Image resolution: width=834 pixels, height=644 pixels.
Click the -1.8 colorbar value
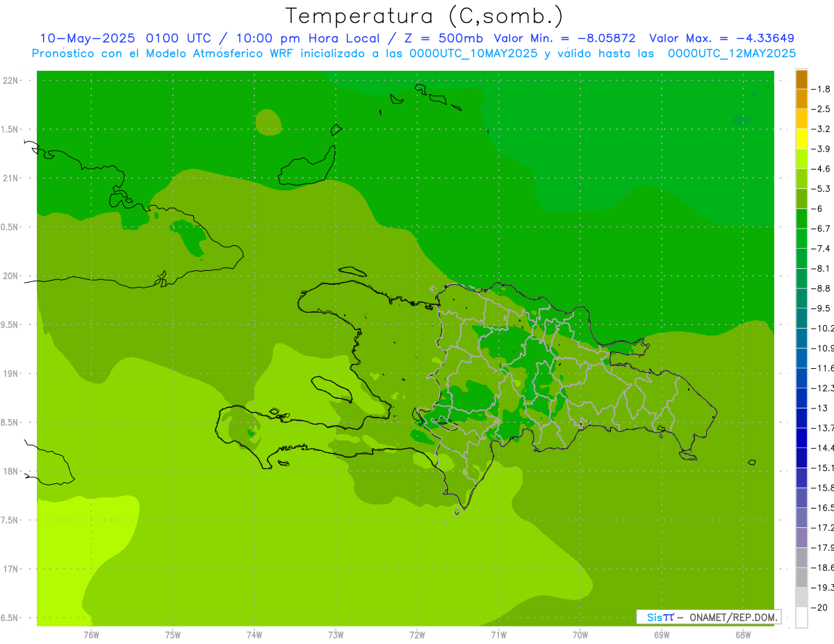(x=820, y=89)
